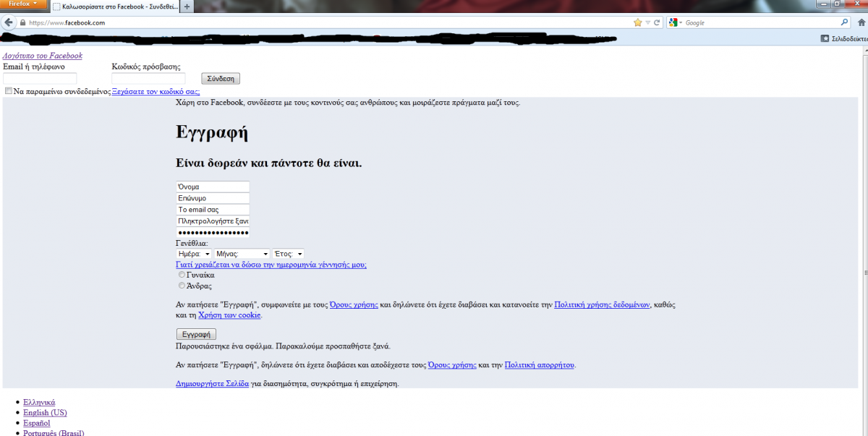Click the scrollbar up arrow
Image resolution: width=868 pixels, height=436 pixels.
[864, 51]
